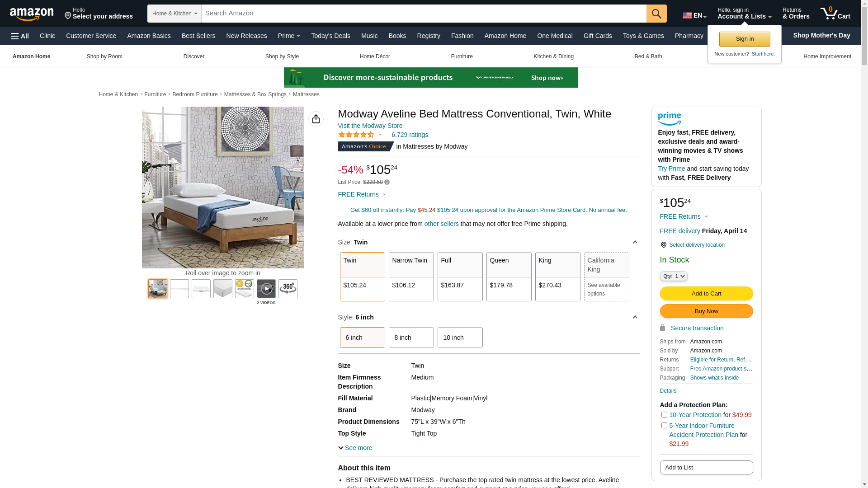Click the share icon beside product image
Image resolution: width=868 pixels, height=488 pixels.
[x=316, y=119]
